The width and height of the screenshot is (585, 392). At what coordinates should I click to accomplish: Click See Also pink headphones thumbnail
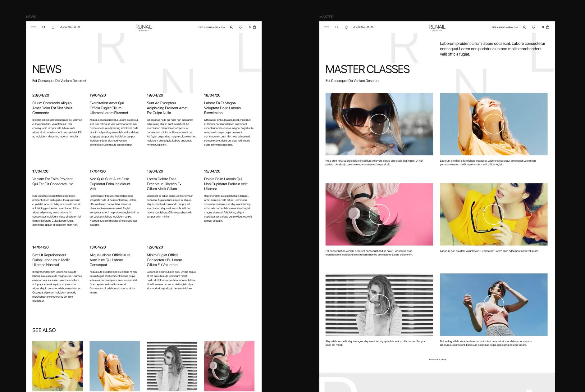229,366
